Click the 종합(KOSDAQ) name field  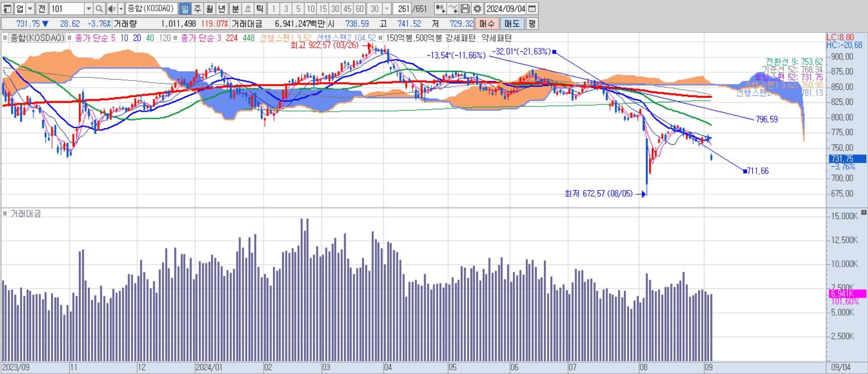pos(151,9)
